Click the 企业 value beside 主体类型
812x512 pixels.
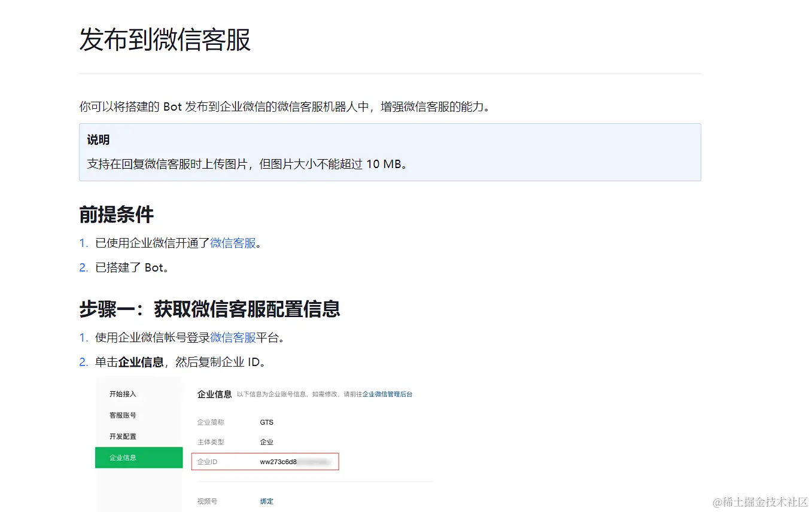coord(266,442)
